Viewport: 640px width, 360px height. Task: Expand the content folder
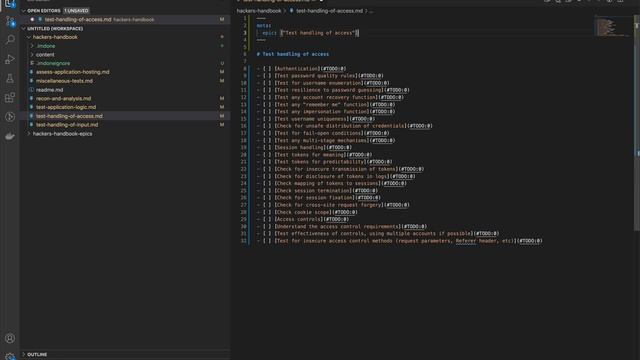tap(32, 55)
